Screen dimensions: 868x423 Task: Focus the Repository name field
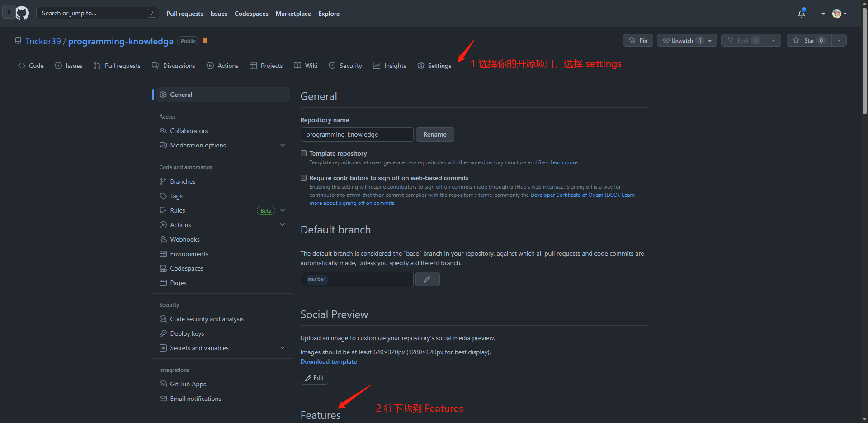tap(357, 134)
